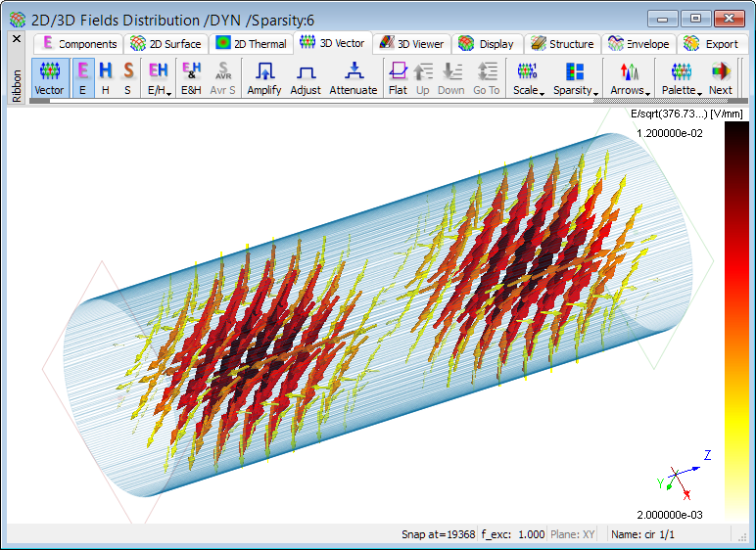Click the Go To layer icon
The image size is (756, 550).
coord(487,78)
